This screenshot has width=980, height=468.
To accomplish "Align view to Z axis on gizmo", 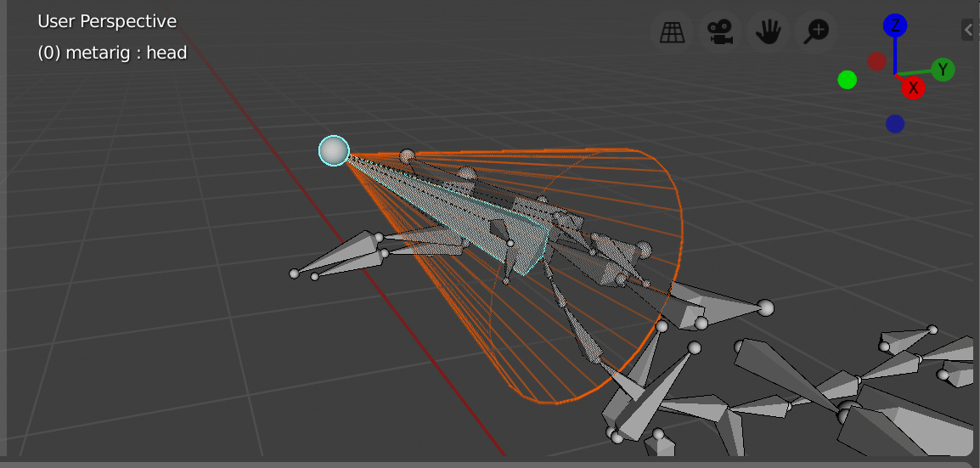I will click(895, 25).
